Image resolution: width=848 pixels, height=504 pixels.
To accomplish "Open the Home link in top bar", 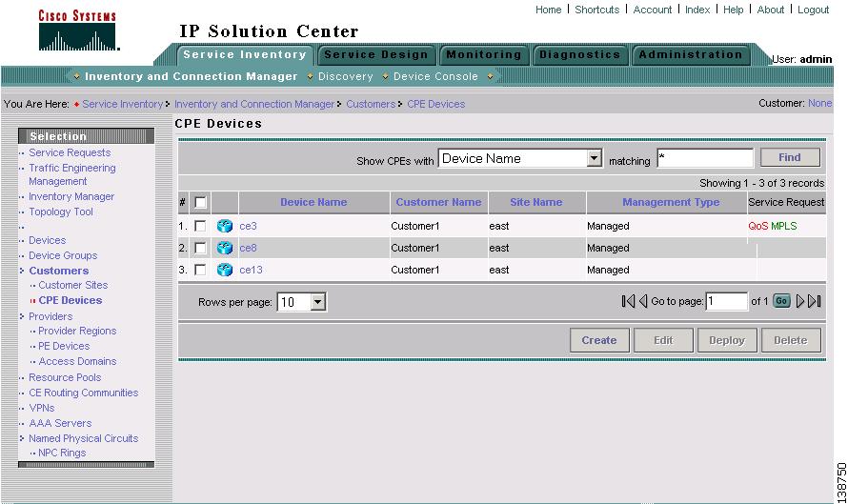I will tap(549, 10).
